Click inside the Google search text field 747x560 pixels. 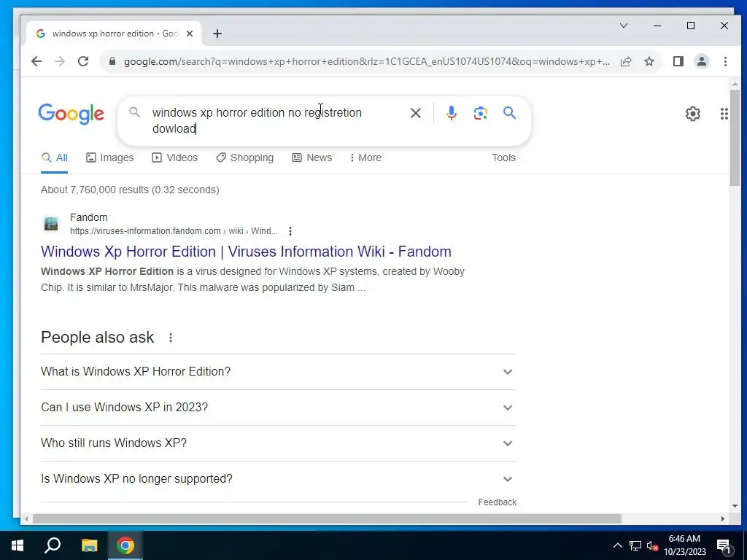tap(276, 120)
